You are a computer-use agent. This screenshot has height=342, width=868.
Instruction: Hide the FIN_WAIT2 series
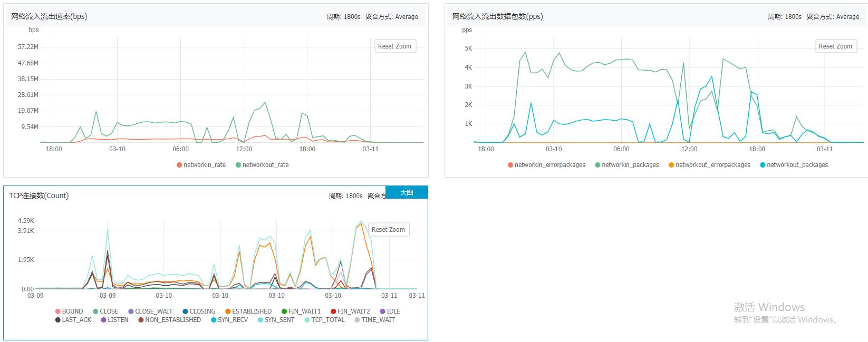click(350, 311)
